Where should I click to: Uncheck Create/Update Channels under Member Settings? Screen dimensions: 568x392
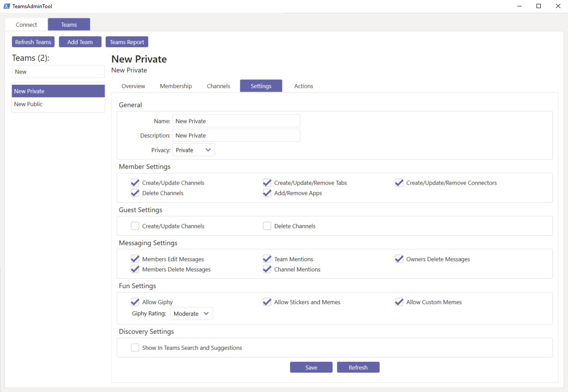(135, 183)
